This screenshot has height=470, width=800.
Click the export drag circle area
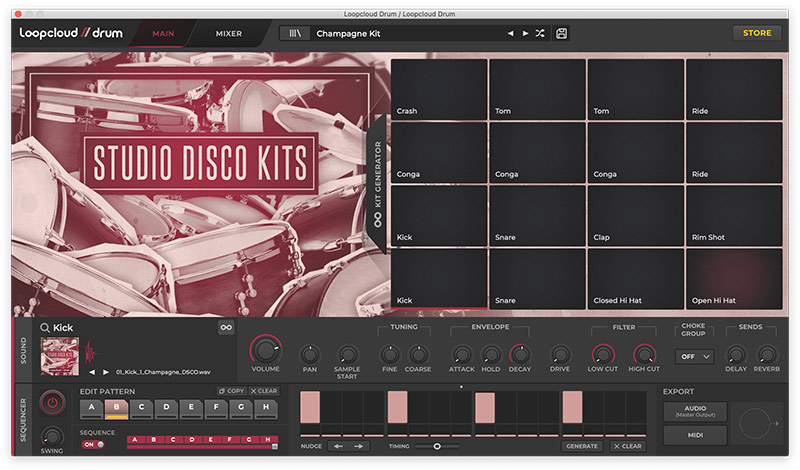coord(754,424)
